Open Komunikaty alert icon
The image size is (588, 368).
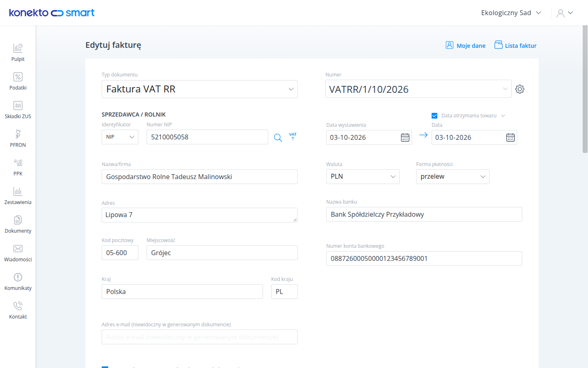pos(18,277)
